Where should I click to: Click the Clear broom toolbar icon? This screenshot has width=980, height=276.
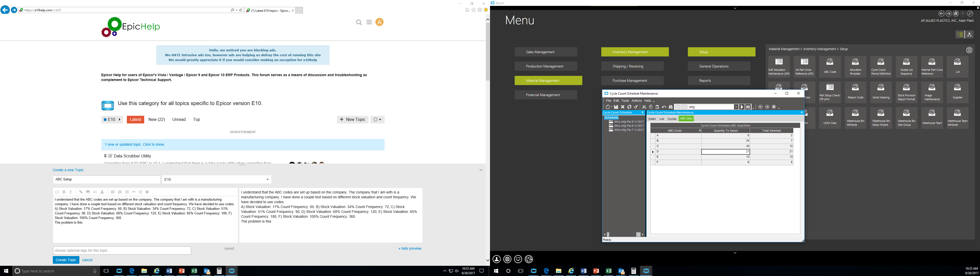click(x=636, y=107)
